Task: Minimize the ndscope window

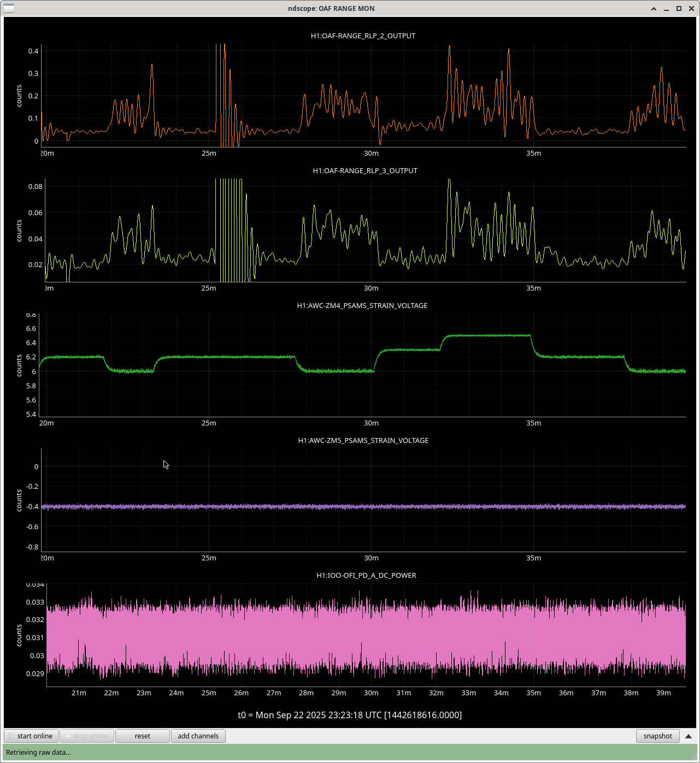Action: point(666,8)
